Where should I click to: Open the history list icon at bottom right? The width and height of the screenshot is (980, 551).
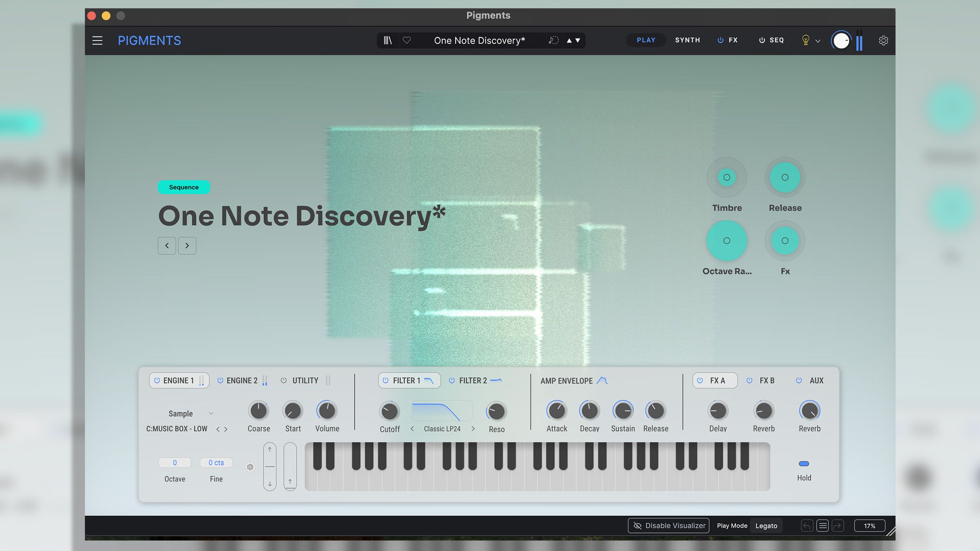[x=822, y=525]
